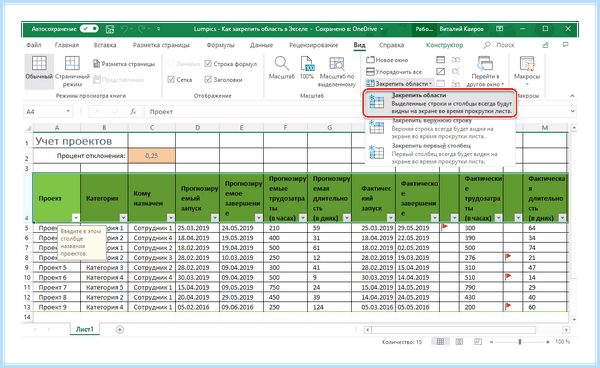Open the Файл menu tab
The image size is (600, 368).
[x=34, y=45]
